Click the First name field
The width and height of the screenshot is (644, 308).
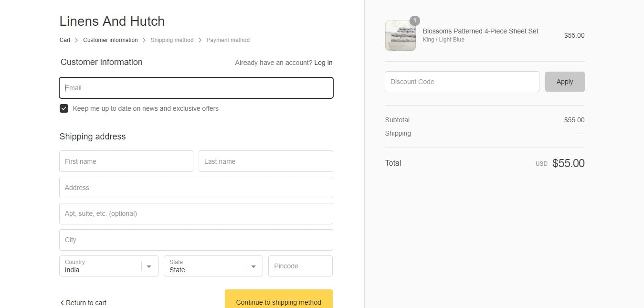[126, 161]
